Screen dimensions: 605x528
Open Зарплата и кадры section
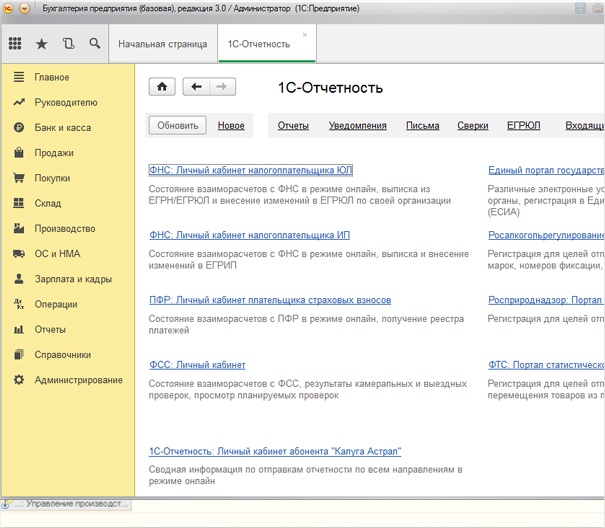[72, 279]
